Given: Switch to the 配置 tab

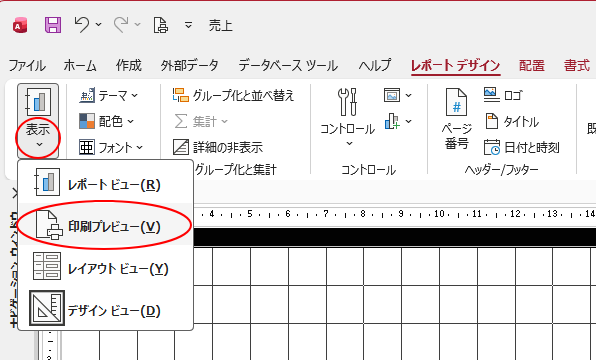Looking at the screenshot, I should point(532,65).
